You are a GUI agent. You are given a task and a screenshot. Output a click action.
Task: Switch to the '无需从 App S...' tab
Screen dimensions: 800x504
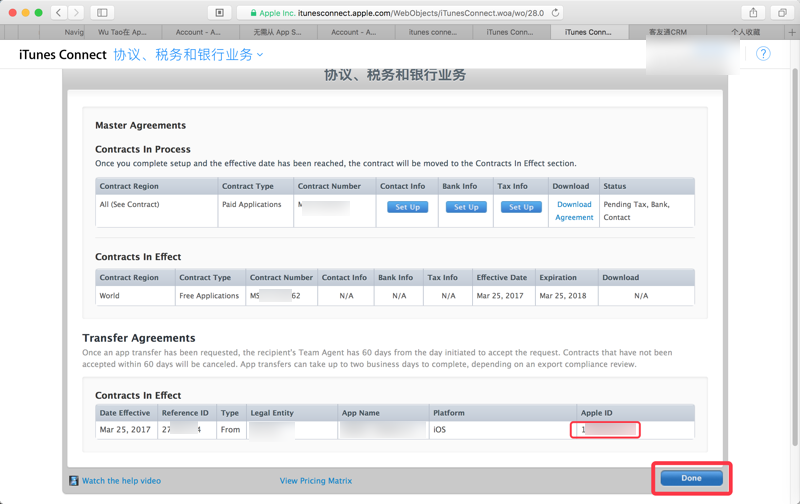(278, 32)
